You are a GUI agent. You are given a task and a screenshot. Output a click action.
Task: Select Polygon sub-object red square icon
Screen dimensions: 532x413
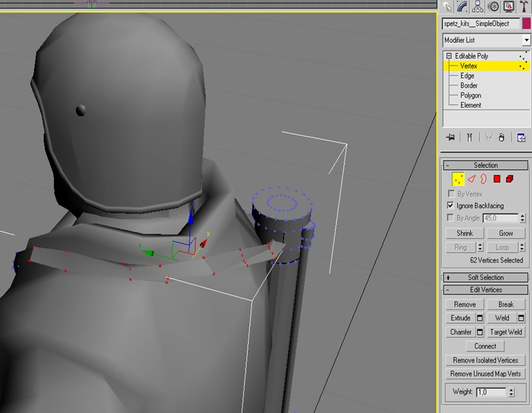click(x=497, y=179)
